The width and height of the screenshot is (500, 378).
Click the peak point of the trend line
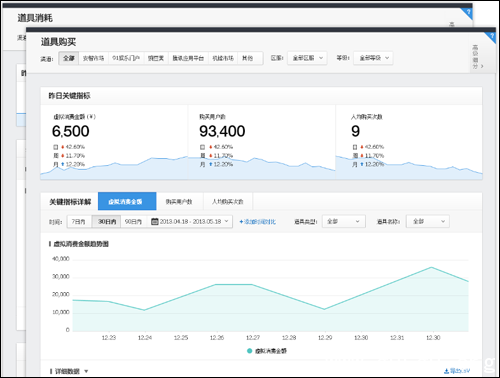(431, 267)
